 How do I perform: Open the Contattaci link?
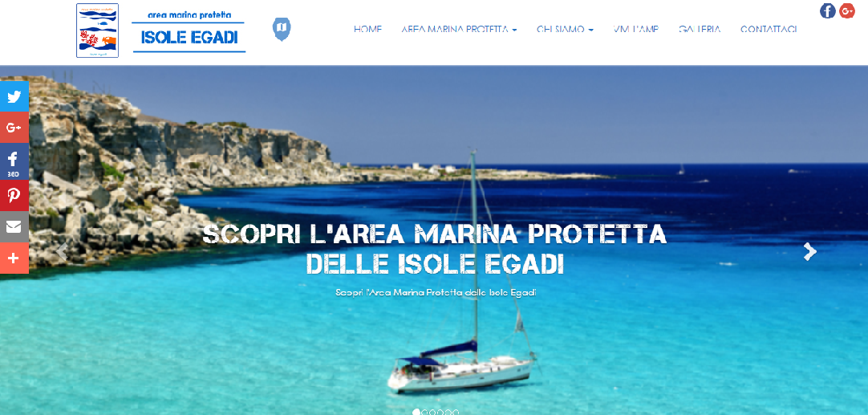click(769, 30)
